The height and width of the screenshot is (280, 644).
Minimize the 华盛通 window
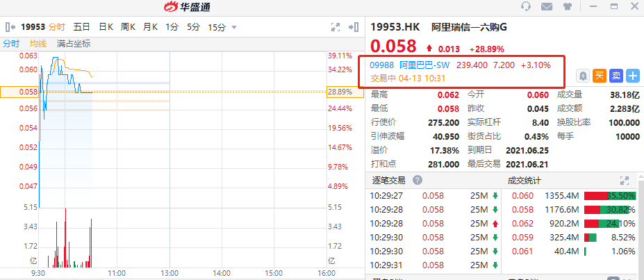click(x=593, y=6)
